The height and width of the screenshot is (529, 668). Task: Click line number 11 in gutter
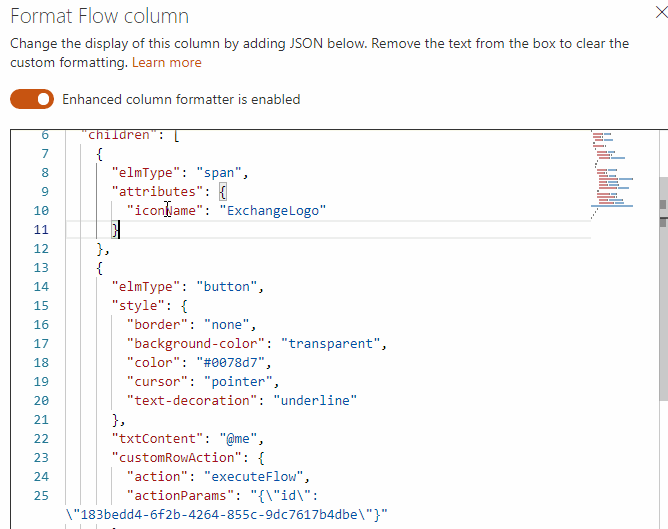[x=40, y=229]
